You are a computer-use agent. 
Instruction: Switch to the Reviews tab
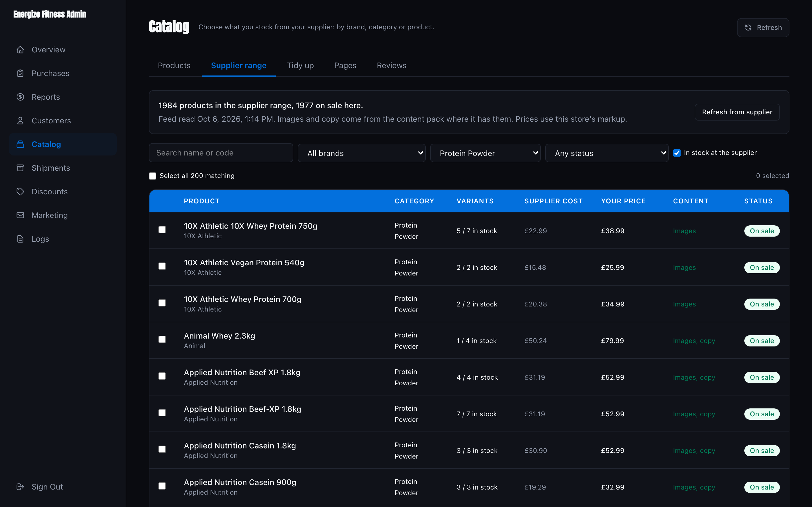tap(392, 66)
